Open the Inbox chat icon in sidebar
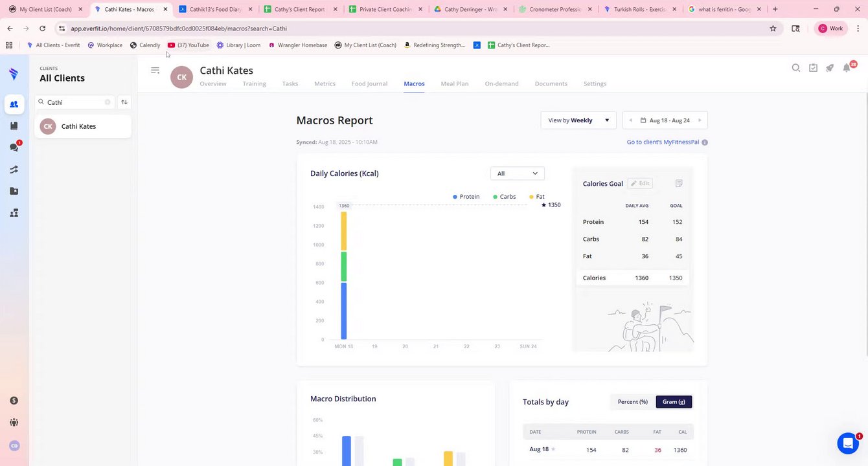 [14, 148]
